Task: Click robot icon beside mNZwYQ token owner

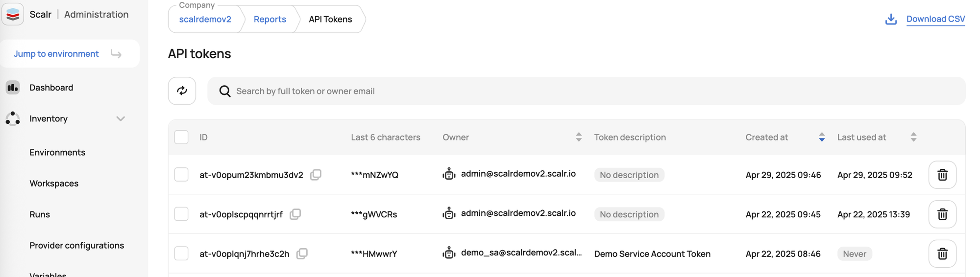Action: (x=449, y=174)
